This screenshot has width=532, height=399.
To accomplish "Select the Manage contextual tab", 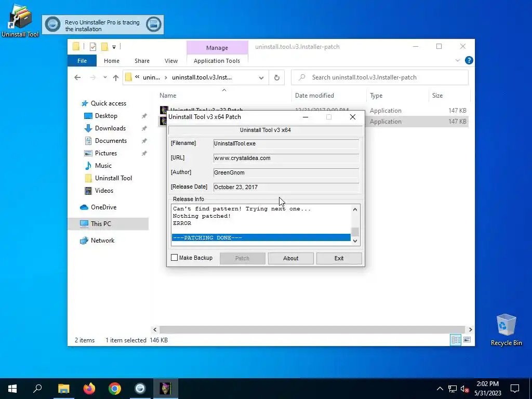I will click(217, 48).
